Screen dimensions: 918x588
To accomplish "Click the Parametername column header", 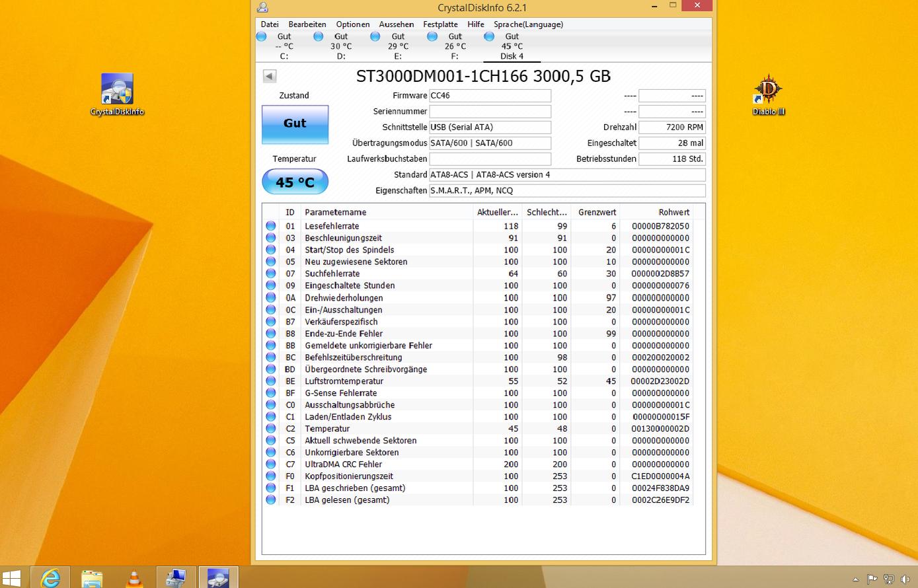I will (x=387, y=212).
